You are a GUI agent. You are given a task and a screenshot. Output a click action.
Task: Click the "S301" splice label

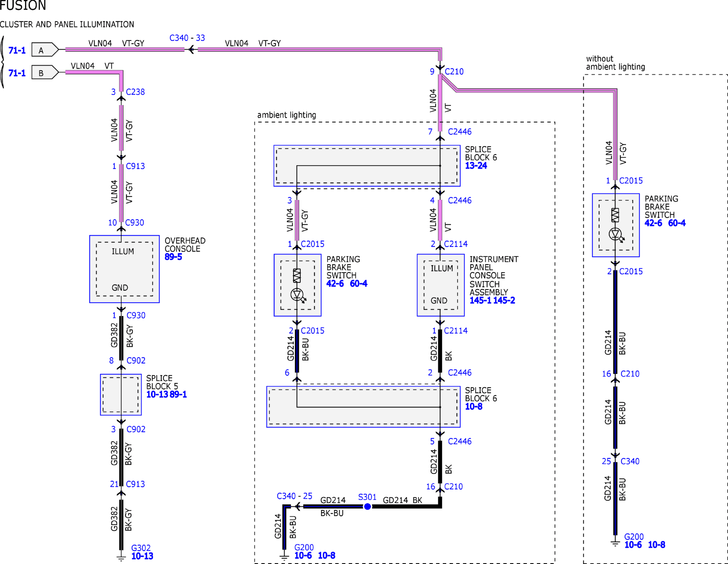(x=367, y=497)
